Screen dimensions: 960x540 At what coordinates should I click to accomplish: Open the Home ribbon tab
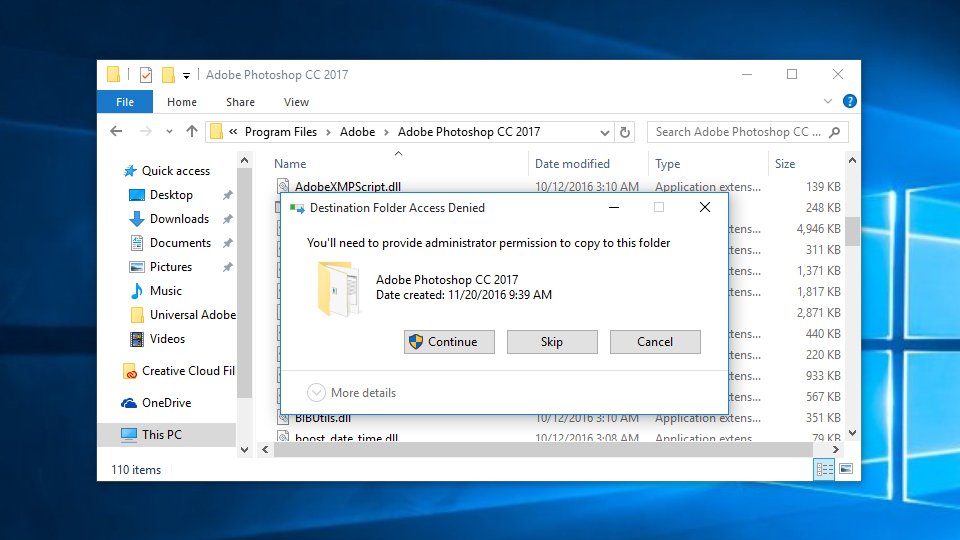pos(182,102)
